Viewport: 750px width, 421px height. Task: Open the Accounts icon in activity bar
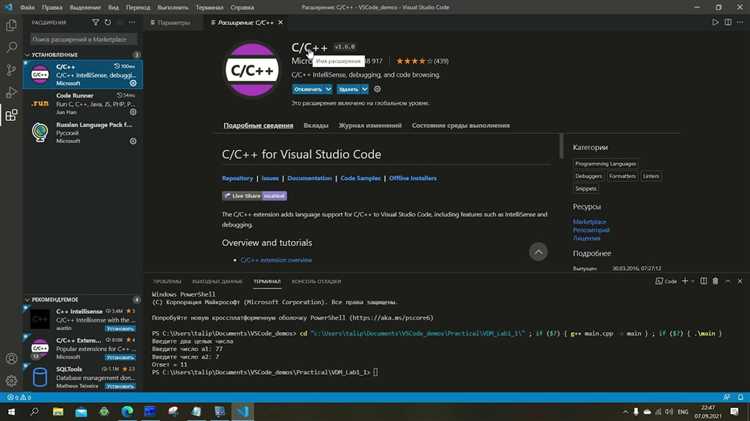click(11, 358)
